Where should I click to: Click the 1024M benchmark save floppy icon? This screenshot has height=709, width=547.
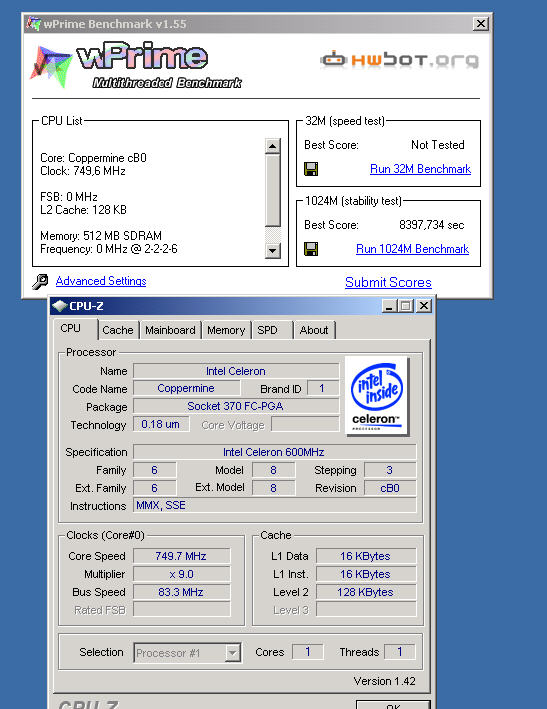[311, 249]
